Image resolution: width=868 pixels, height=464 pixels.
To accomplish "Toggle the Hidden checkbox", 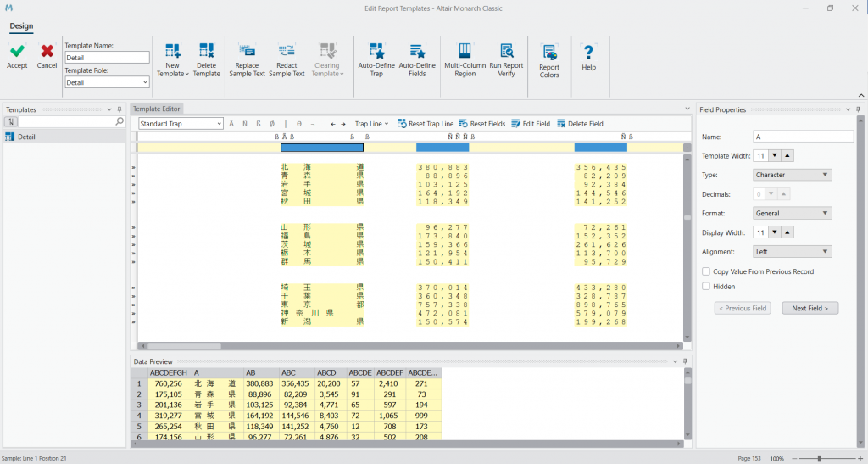I will point(706,286).
